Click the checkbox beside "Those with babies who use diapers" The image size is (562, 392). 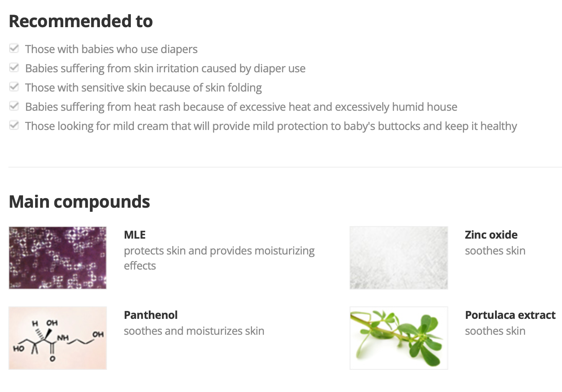(14, 48)
